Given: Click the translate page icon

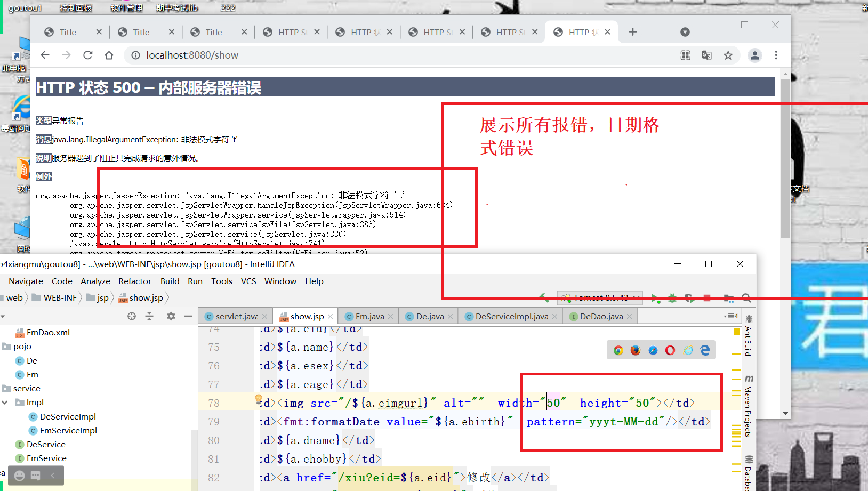Looking at the screenshot, I should click(707, 55).
